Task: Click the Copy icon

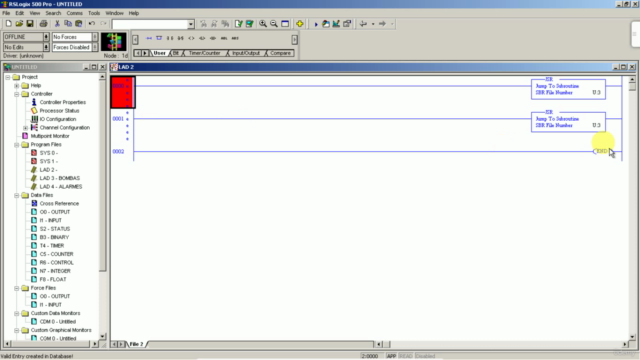Action: point(68,24)
